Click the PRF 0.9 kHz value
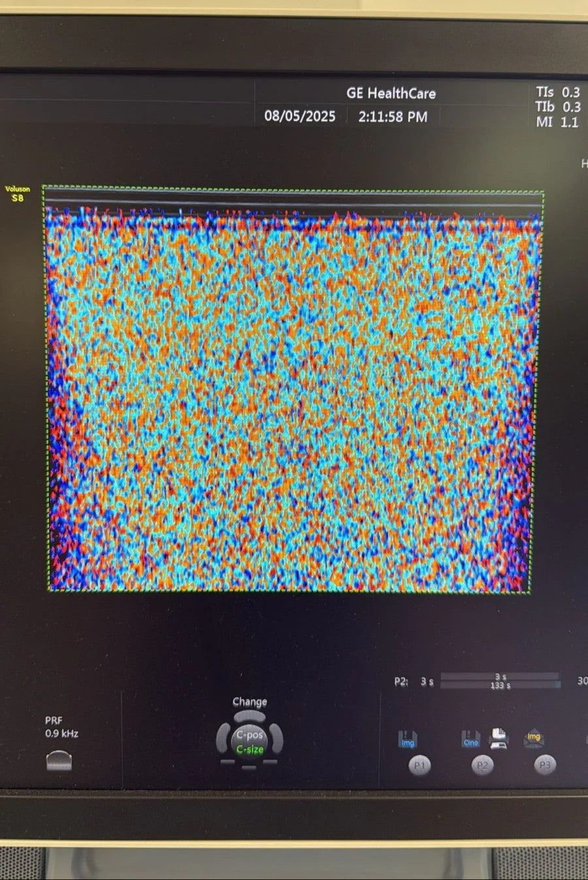Image resolution: width=588 pixels, height=880 pixels. click(x=61, y=734)
